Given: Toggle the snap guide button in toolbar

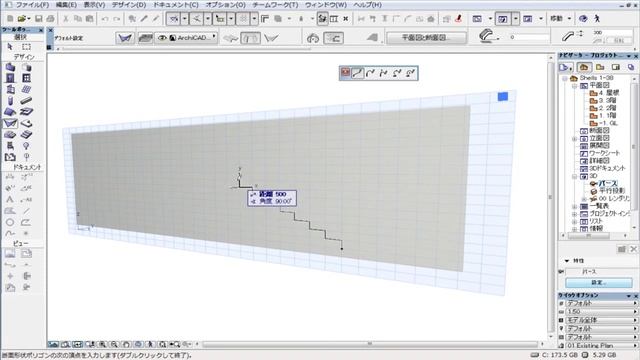Looking at the screenshot, I should click(x=197, y=19).
